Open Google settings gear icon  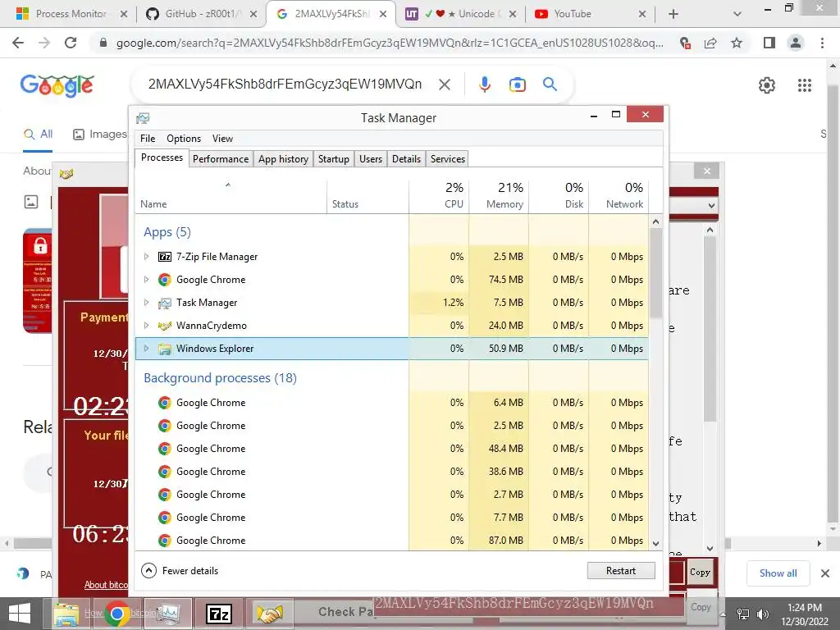[x=767, y=85]
